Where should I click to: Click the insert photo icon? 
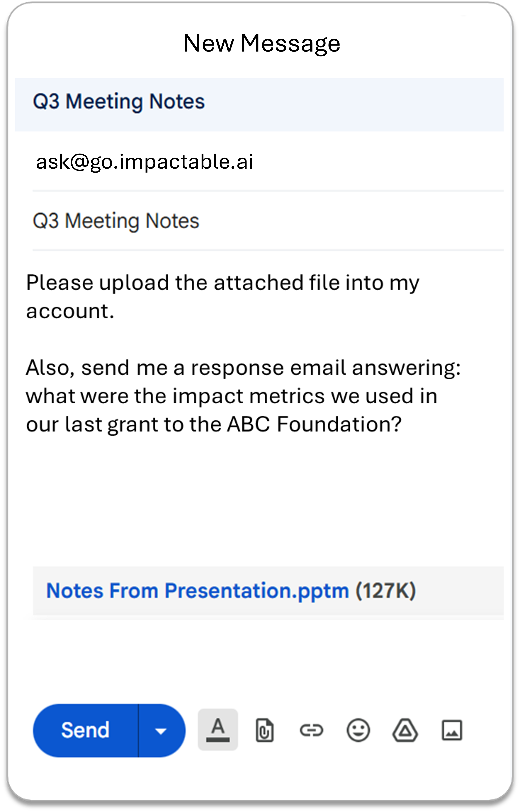pos(452,730)
